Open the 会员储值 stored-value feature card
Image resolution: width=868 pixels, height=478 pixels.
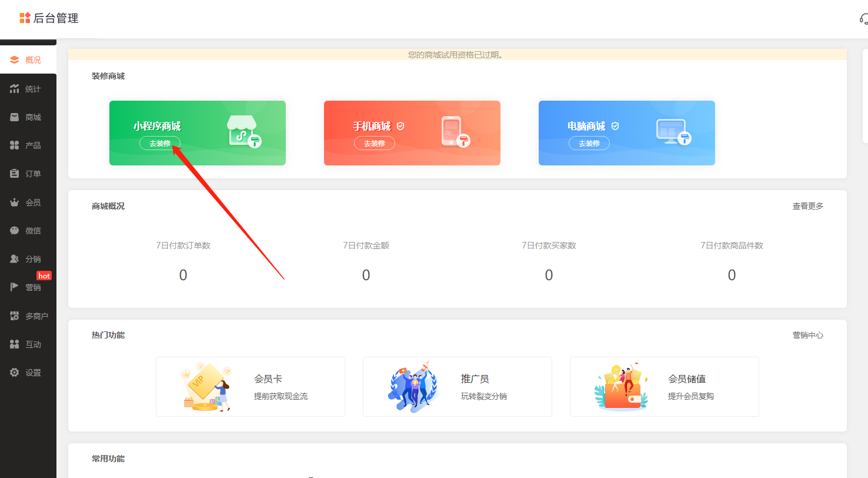point(664,386)
